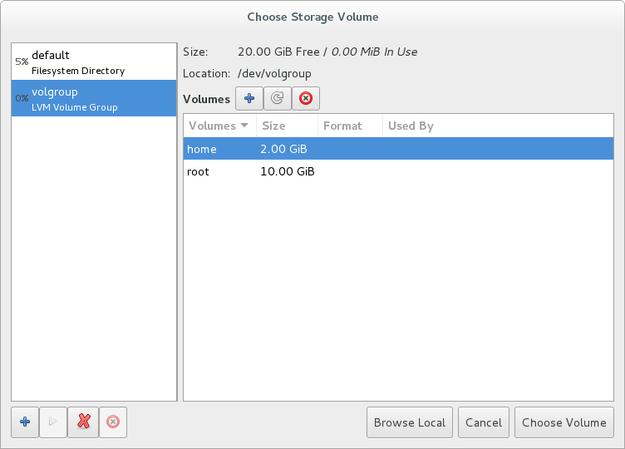Open Browse Local file chooser
Screen dimensions: 625x449
[409, 422]
